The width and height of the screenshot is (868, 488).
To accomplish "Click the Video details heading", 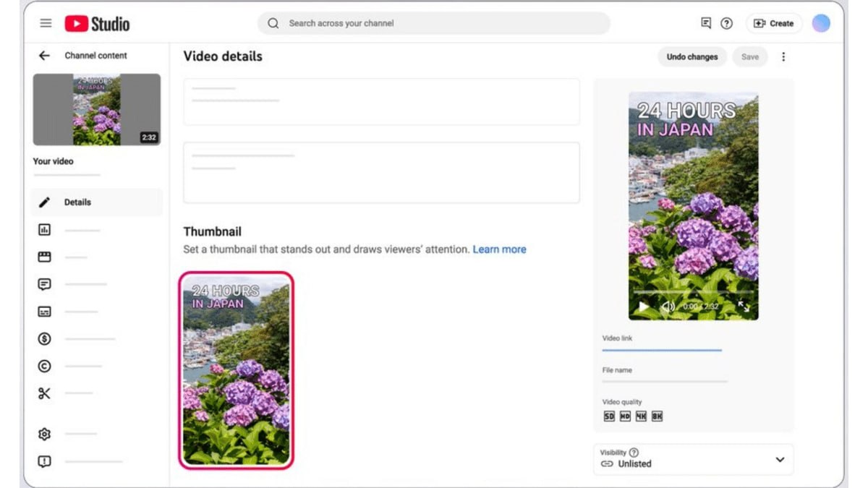I will pyautogui.click(x=223, y=56).
